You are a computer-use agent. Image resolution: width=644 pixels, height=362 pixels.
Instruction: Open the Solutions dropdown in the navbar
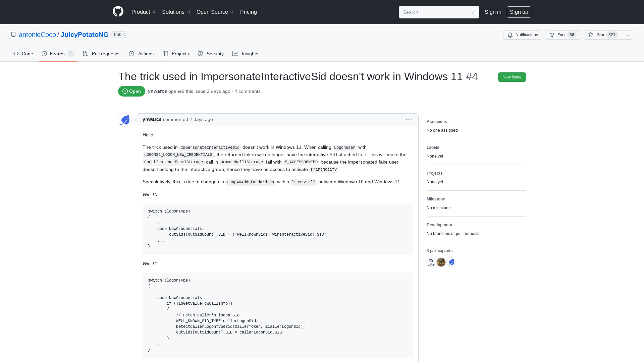[x=175, y=12]
